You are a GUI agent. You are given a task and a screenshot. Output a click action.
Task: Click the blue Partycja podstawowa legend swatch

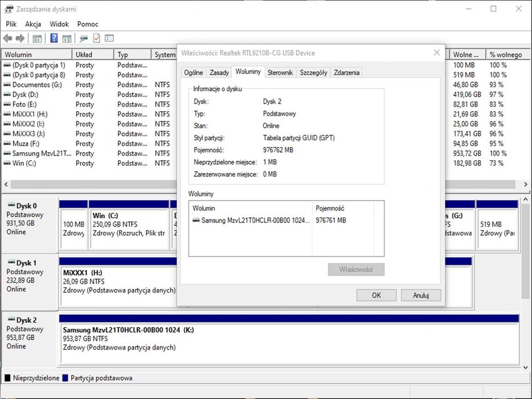(x=66, y=377)
